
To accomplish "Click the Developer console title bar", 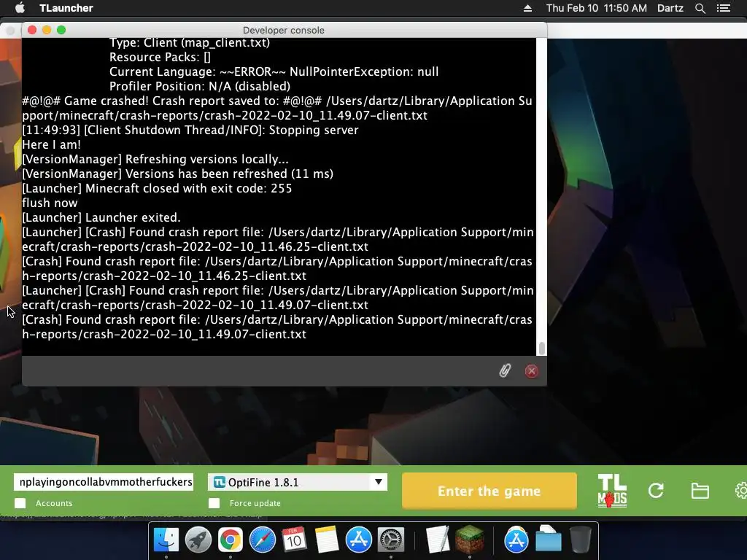I will point(284,30).
